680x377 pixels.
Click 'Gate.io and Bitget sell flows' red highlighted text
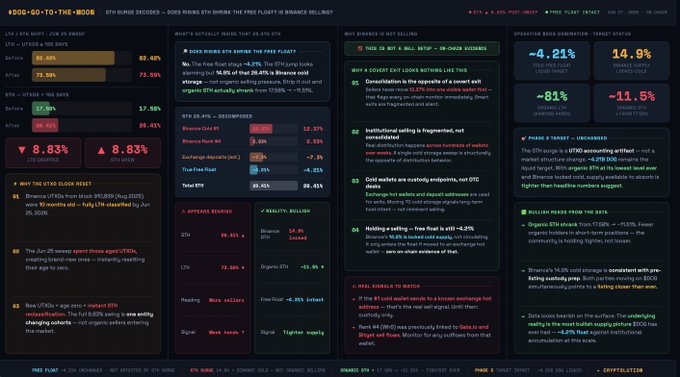(424, 331)
